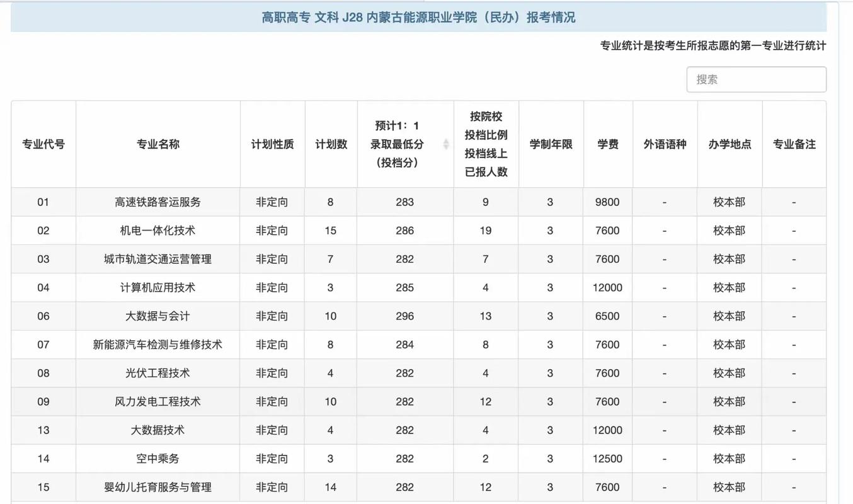853x504 pixels.
Task: Click plan count 14 in 婴幼儿托育服务与管理 row
Action: coord(331,487)
